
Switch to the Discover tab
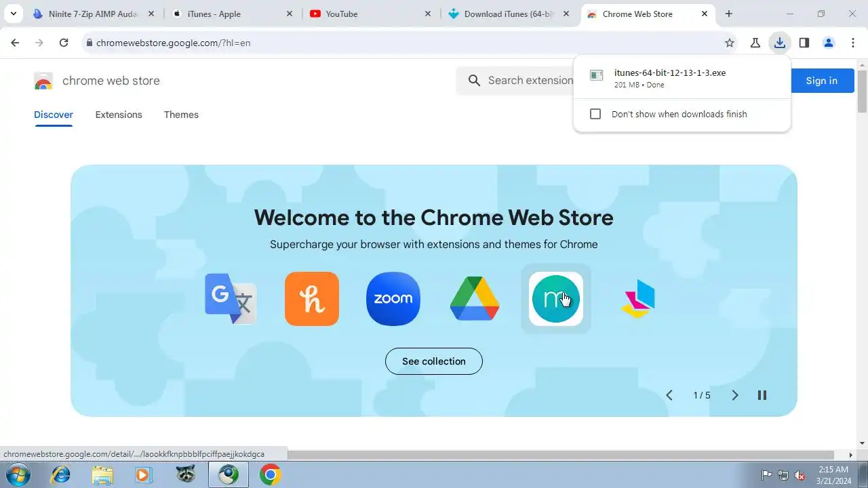[54, 115]
